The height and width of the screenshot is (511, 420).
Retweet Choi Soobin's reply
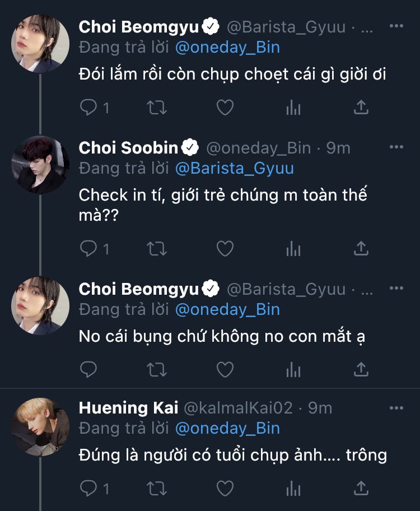(157, 248)
